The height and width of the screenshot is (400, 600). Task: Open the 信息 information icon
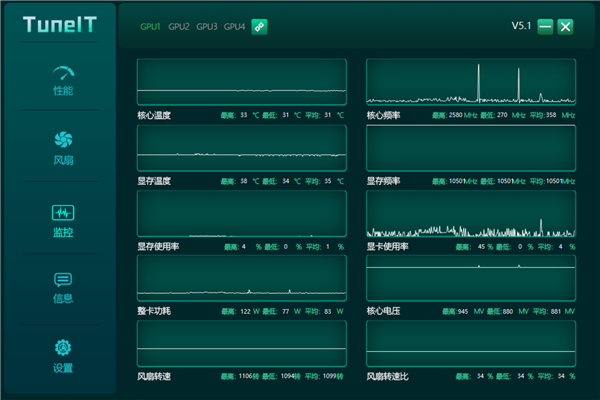pos(63,281)
